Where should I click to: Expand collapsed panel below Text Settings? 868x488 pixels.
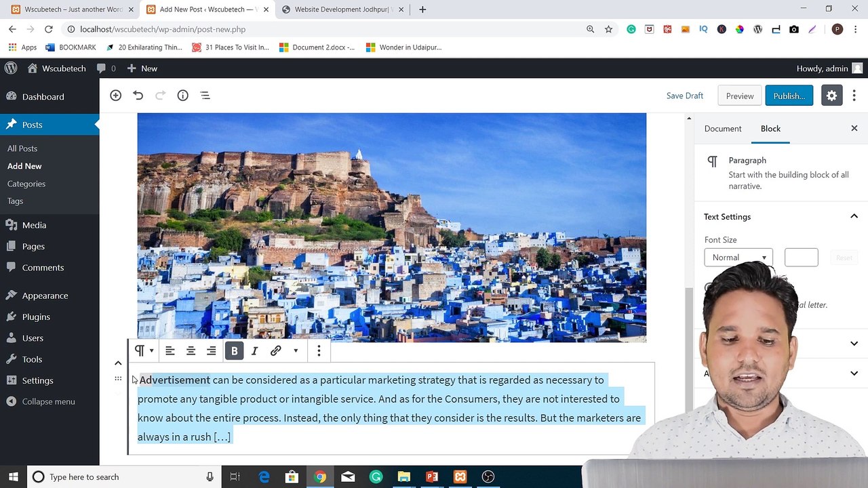(854, 343)
